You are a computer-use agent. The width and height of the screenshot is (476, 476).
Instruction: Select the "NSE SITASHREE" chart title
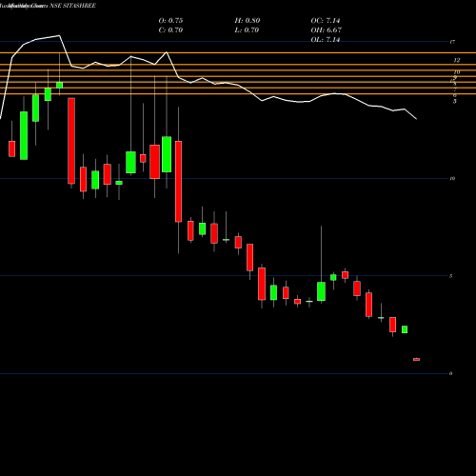point(72,6)
